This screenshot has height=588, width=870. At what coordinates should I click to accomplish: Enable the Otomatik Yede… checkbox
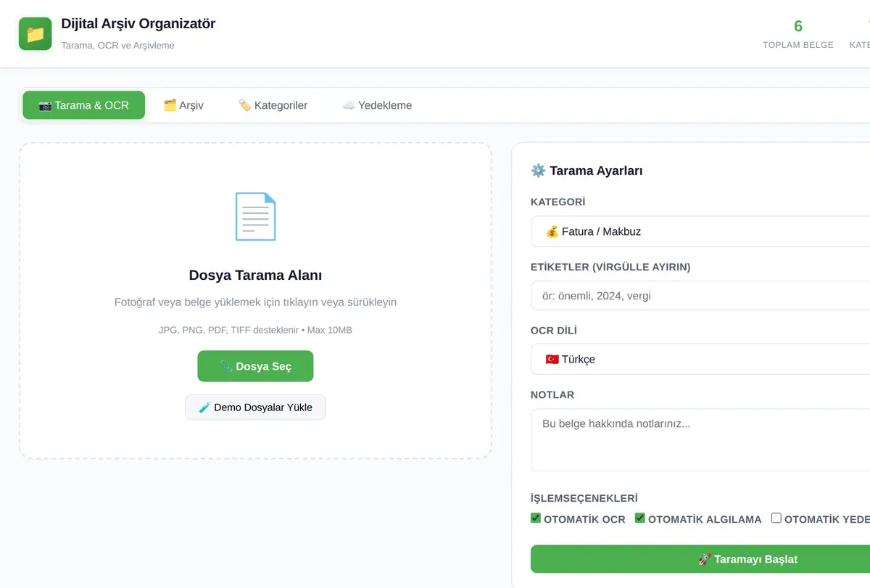coord(776,518)
